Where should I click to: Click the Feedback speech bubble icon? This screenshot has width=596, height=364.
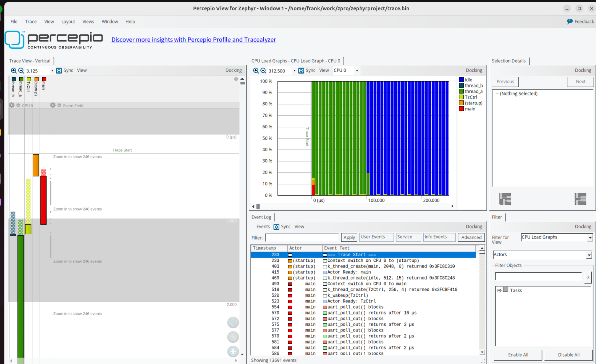(x=570, y=22)
